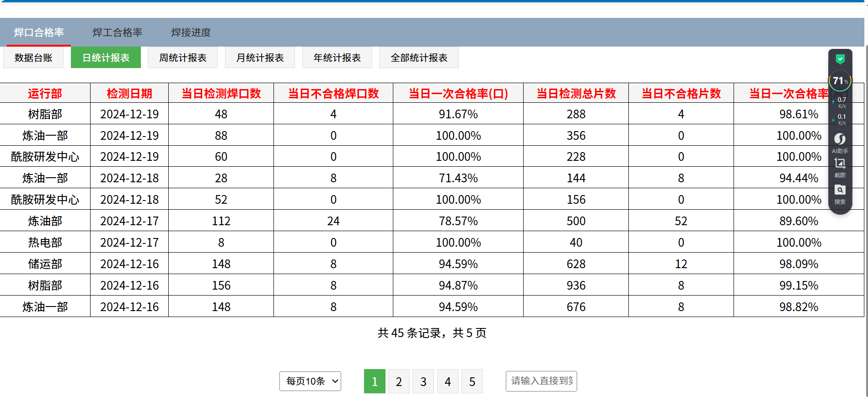Click unqualified weld count 24
868x402 pixels.
(333, 221)
